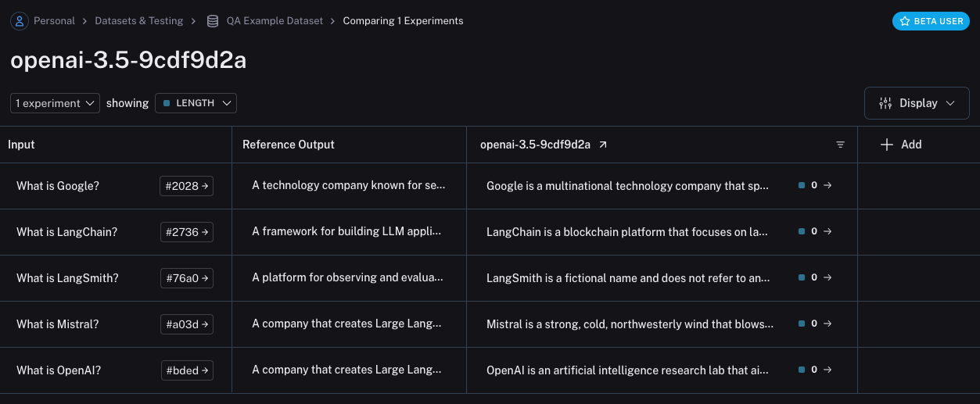Open run arrow in the OpenAI output row
The width and height of the screenshot is (980, 404).
[x=827, y=370]
